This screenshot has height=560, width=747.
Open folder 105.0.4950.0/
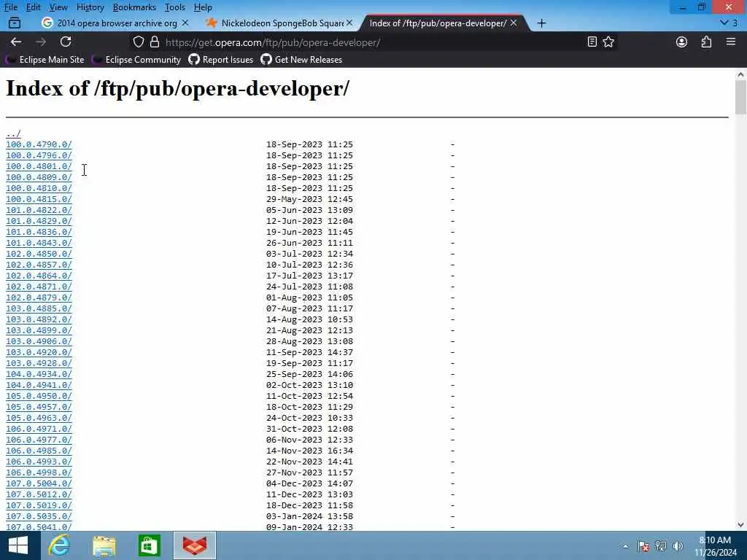click(x=39, y=396)
